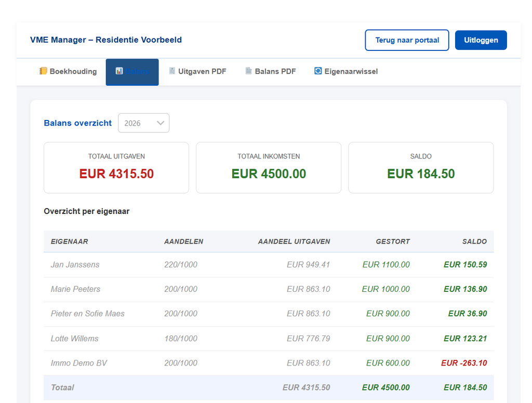Click the Eigenaarwissel swap icon
532x403 pixels.
click(318, 71)
